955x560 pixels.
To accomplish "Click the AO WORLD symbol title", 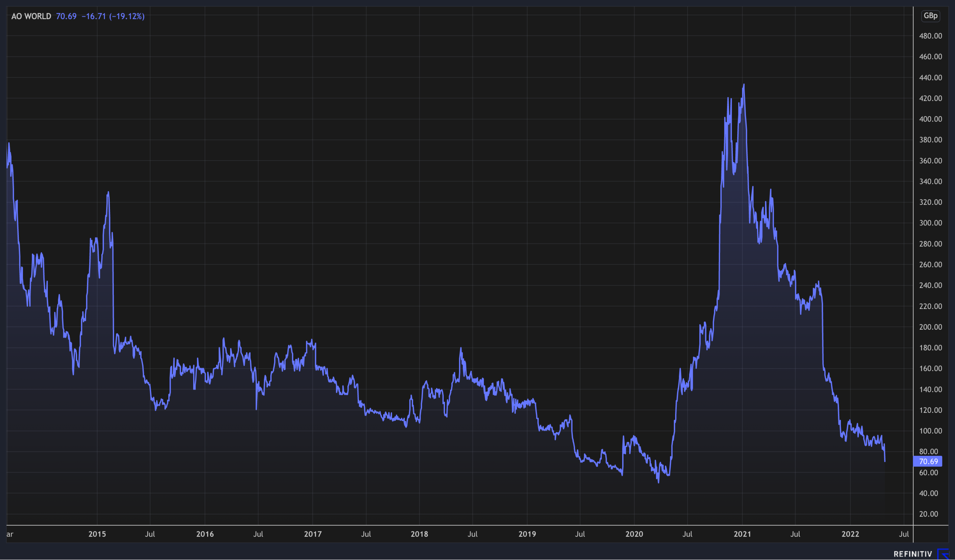I will click(31, 16).
